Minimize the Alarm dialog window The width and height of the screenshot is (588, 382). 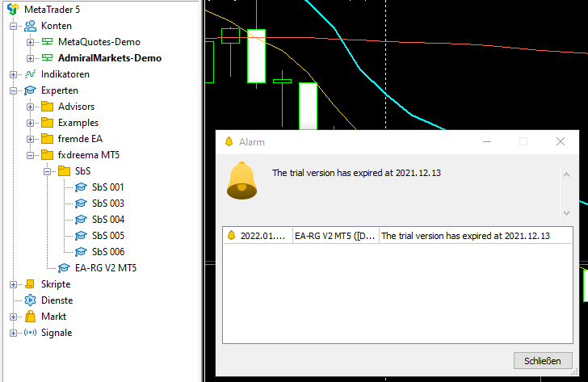click(487, 141)
